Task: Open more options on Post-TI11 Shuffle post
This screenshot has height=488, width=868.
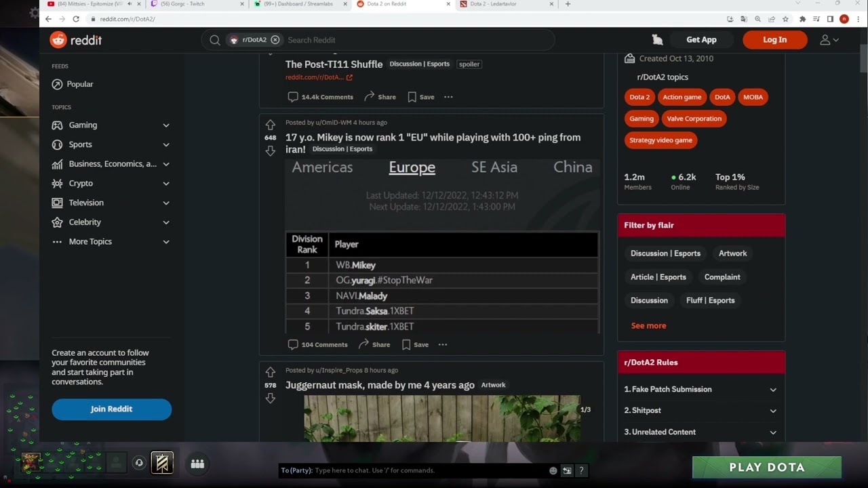Action: (x=448, y=97)
